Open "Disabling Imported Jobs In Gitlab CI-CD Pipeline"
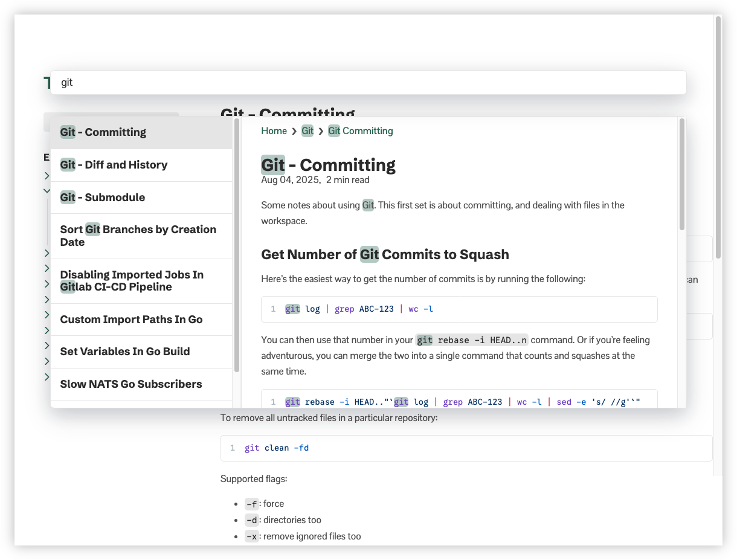 click(141, 281)
